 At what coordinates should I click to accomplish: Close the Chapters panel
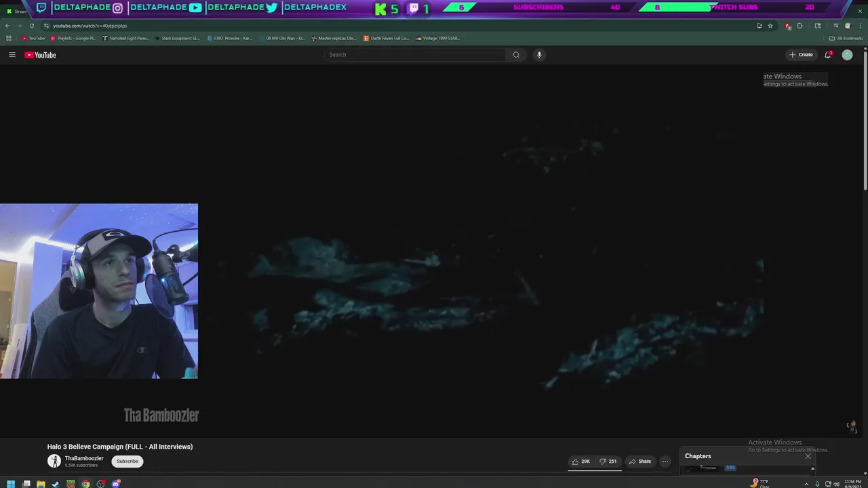pos(808,456)
